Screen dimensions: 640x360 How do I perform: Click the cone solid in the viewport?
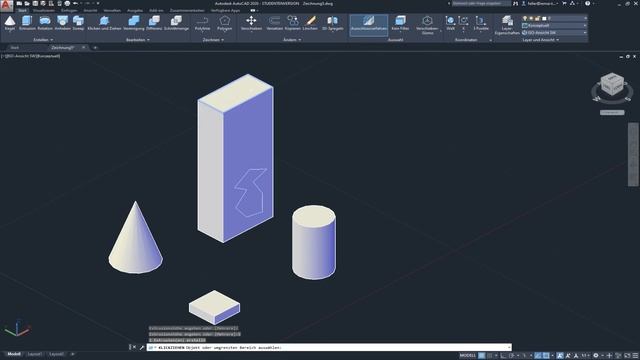(x=136, y=243)
